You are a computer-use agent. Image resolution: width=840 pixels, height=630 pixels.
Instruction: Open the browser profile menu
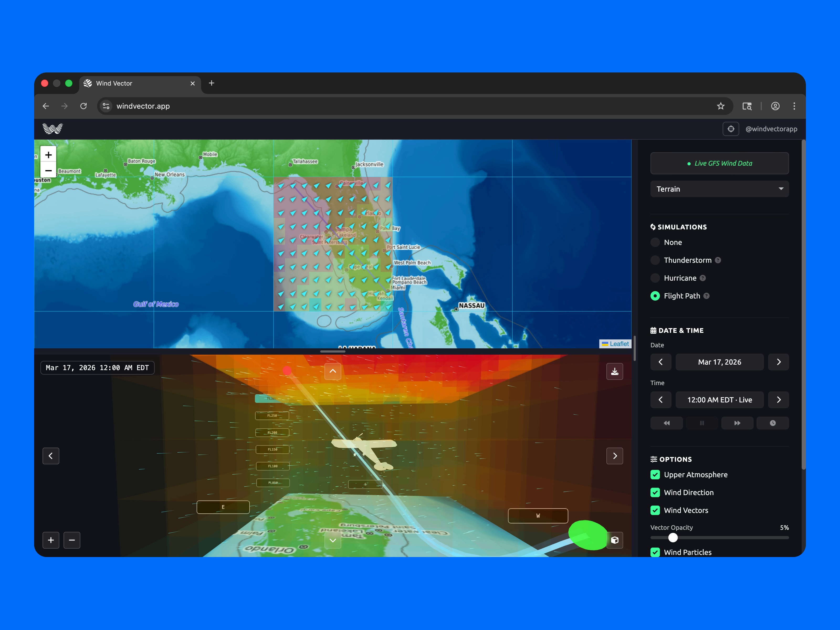(x=775, y=106)
